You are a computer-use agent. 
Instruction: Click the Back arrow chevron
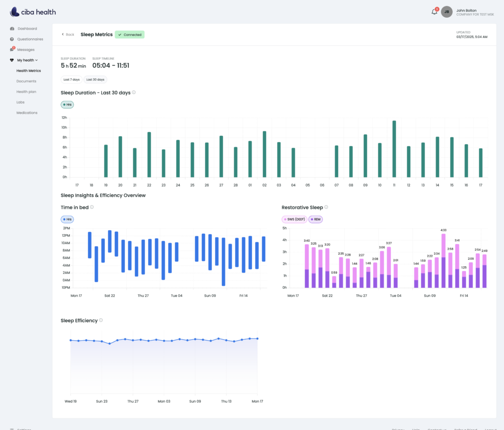click(63, 34)
